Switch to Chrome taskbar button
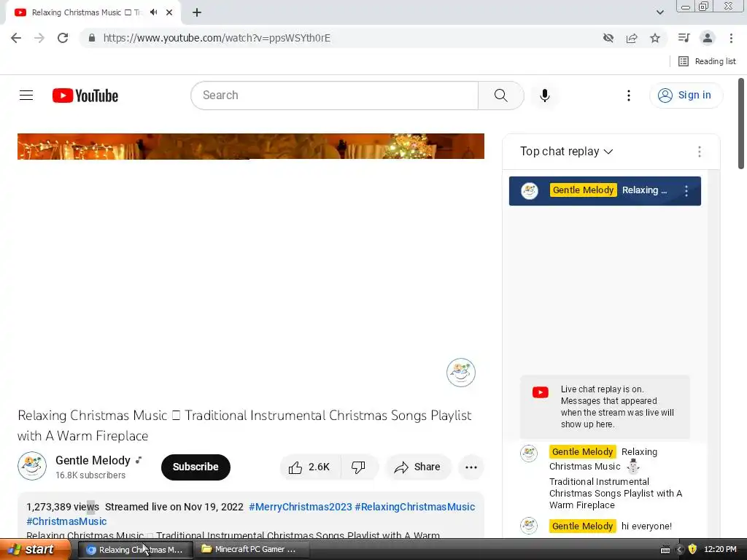Image resolution: width=747 pixels, height=560 pixels. [135, 549]
